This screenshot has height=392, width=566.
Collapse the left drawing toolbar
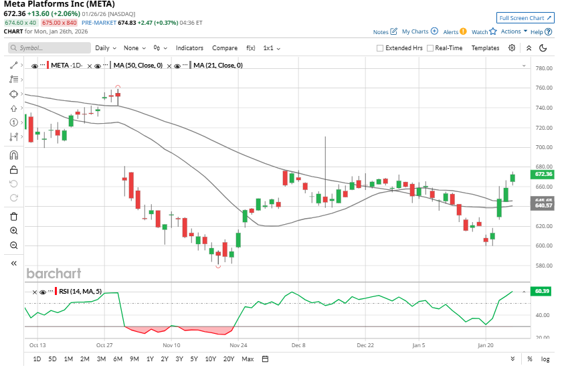(14, 263)
